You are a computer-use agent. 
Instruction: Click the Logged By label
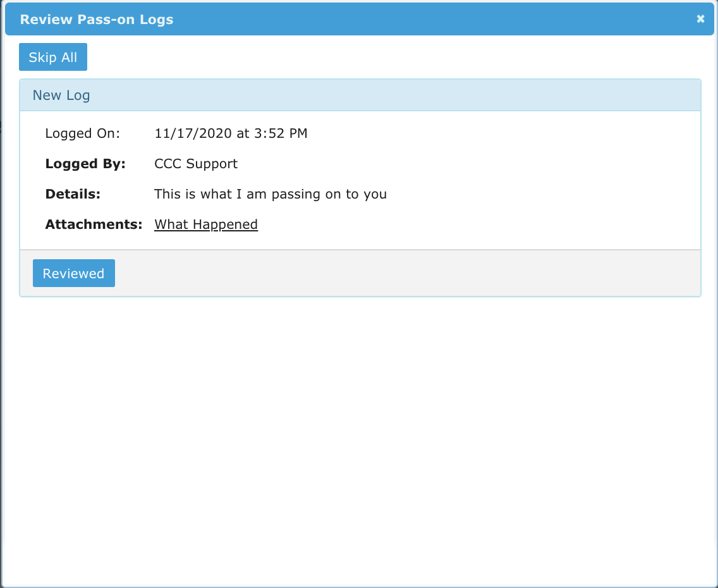pyautogui.click(x=85, y=164)
